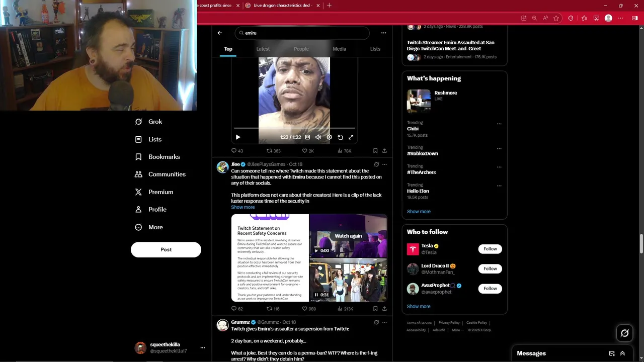Follow Lord Draco II
The width and height of the screenshot is (644, 362).
coord(490,268)
